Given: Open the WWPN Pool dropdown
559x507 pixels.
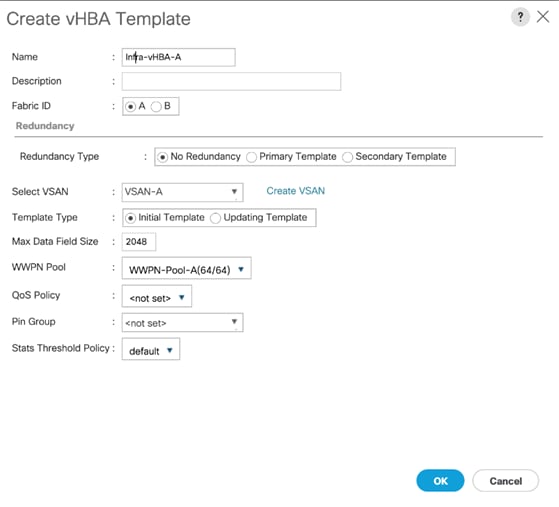Looking at the screenshot, I should (x=186, y=268).
